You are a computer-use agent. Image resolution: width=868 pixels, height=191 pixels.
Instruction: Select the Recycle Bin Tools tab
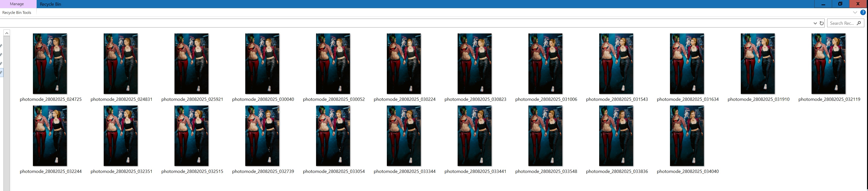(17, 12)
